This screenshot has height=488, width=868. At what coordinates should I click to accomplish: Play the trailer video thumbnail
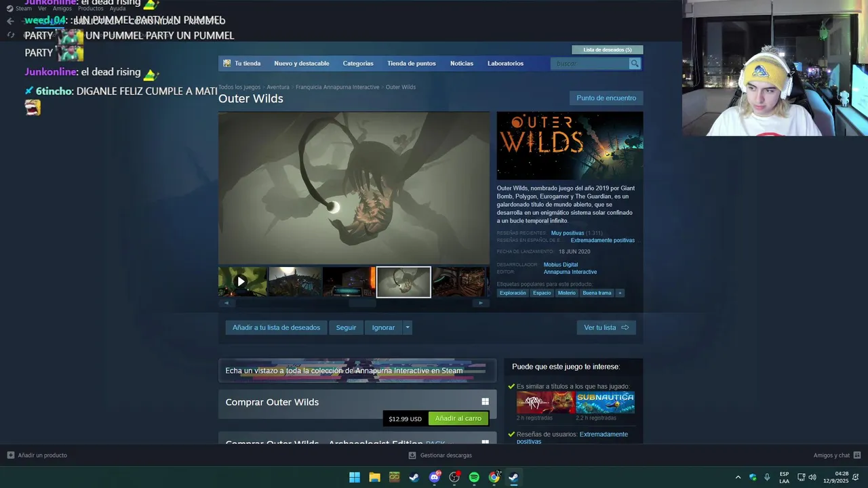242,281
